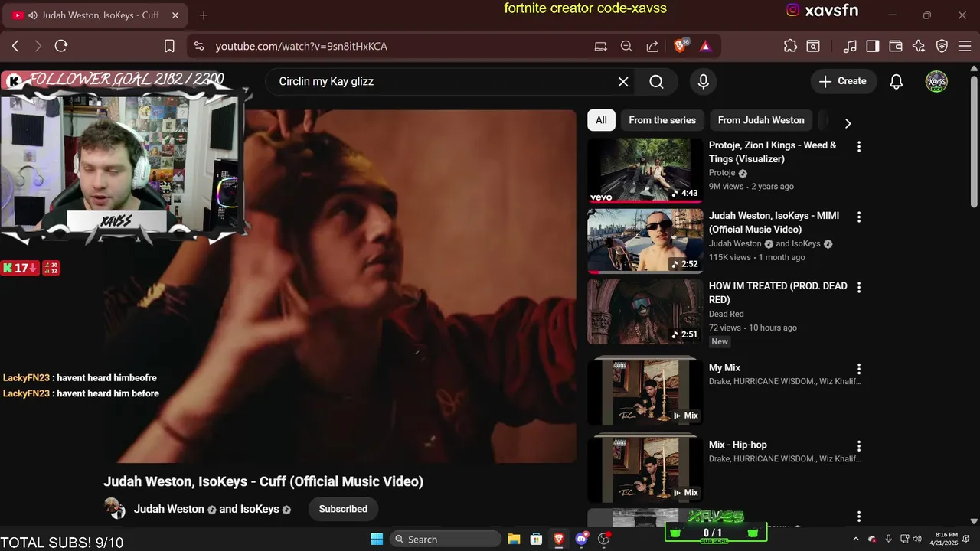Visit the Dead Red channel link
The height and width of the screenshot is (551, 980).
(x=727, y=314)
